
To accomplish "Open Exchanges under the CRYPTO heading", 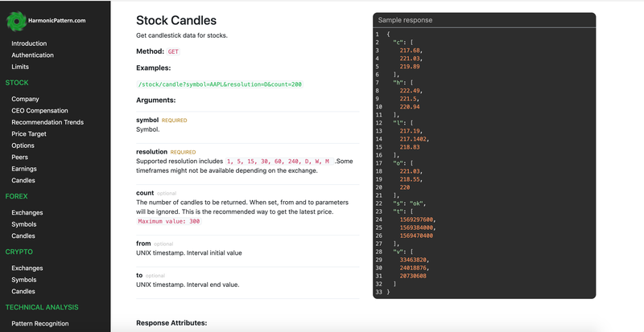I will [27, 268].
